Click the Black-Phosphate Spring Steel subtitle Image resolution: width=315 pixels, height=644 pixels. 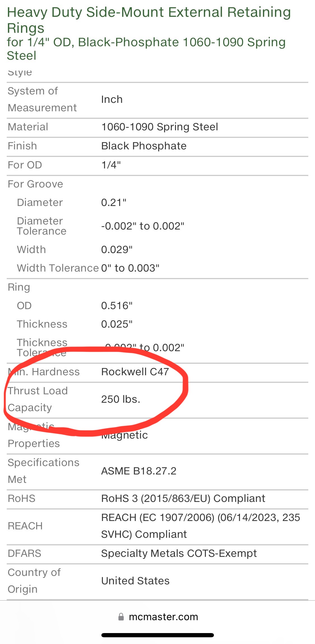coord(146,48)
